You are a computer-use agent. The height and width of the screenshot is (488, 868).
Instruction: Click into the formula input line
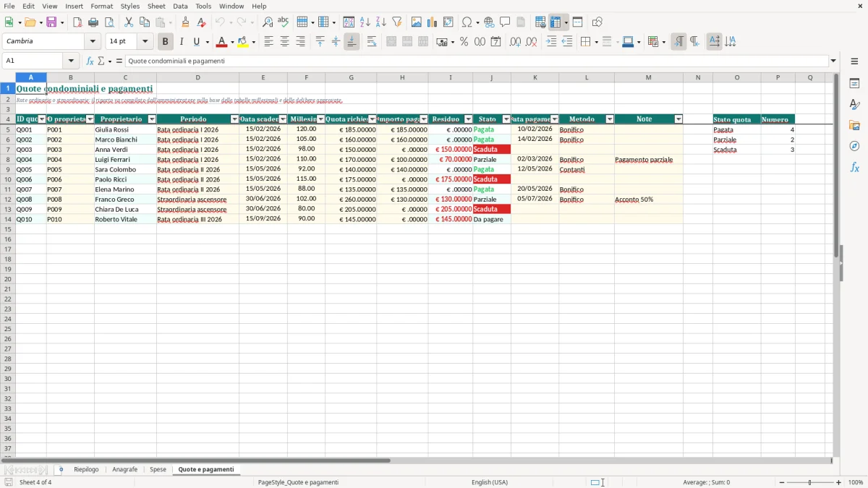point(477,61)
